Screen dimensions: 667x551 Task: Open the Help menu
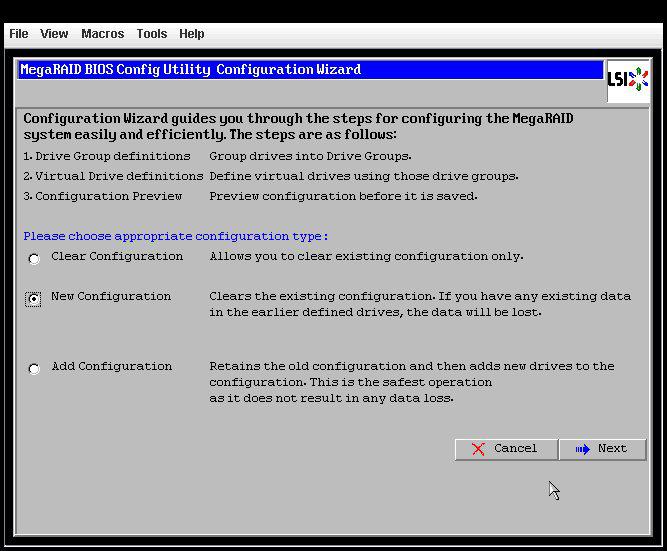coord(191,34)
